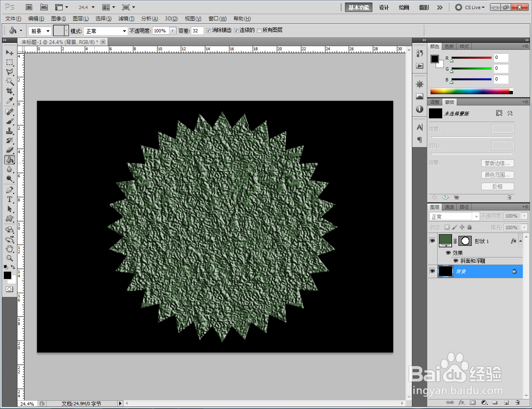This screenshot has height=409, width=532.
Task: Select the 基本功能 workspace
Action: click(x=358, y=7)
